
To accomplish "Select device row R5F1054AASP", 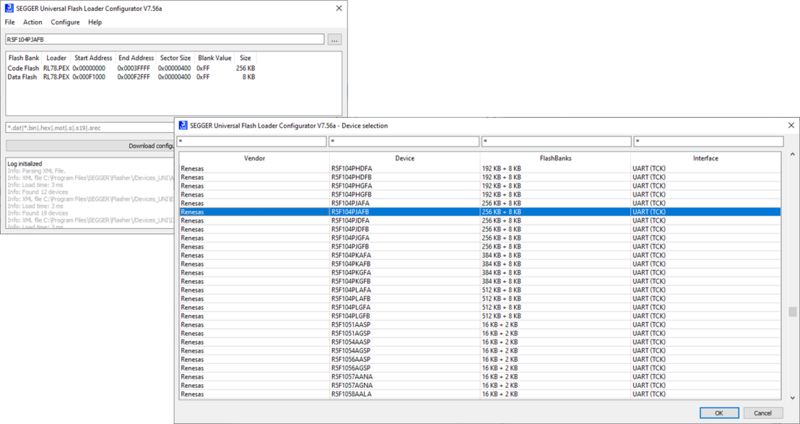I will [x=480, y=342].
